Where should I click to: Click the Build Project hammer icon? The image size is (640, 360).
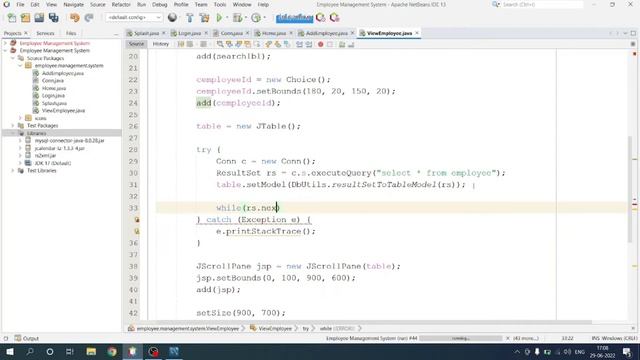(x=190, y=18)
